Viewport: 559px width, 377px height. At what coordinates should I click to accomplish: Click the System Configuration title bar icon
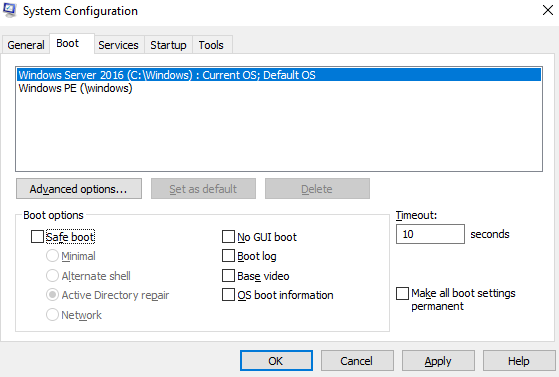click(9, 10)
